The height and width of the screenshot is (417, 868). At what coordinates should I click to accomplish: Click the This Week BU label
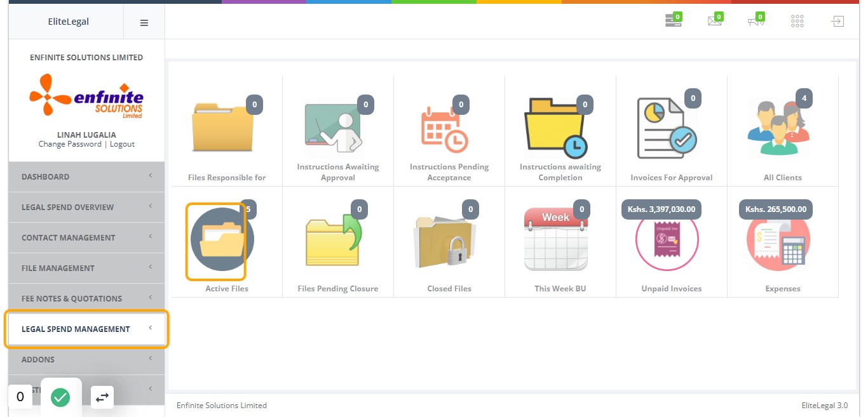click(x=560, y=289)
